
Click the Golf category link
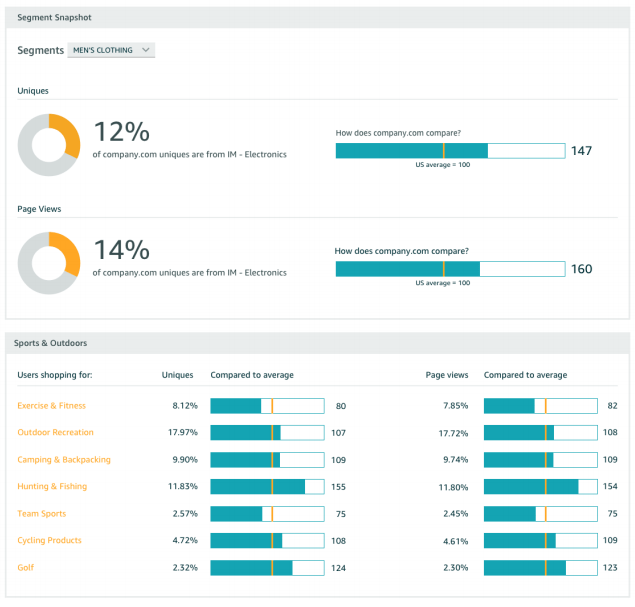point(25,568)
